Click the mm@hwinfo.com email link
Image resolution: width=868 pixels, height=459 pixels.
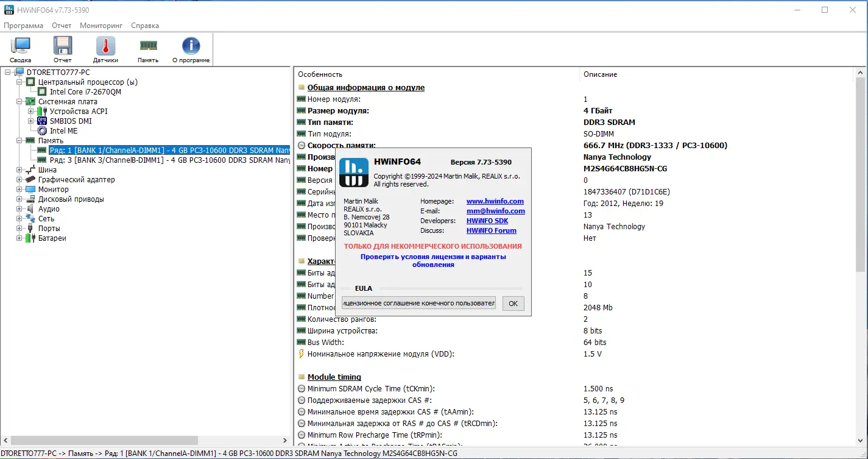coord(496,211)
